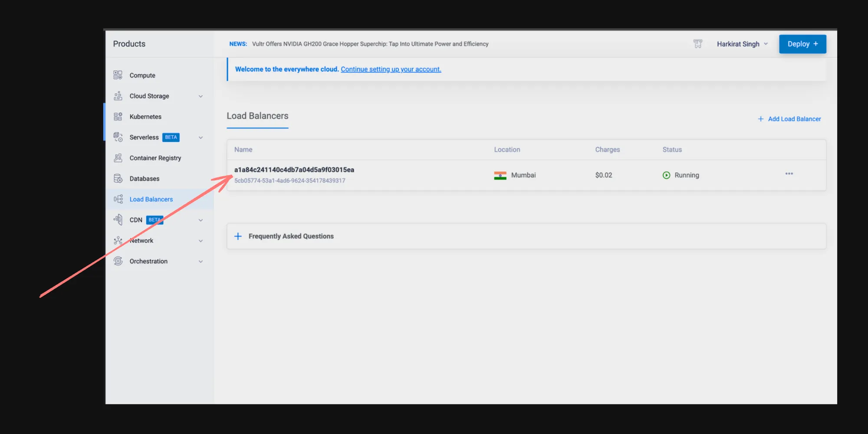Image resolution: width=868 pixels, height=434 pixels.
Task: Follow the Continue setting up your account link
Action: coord(391,69)
